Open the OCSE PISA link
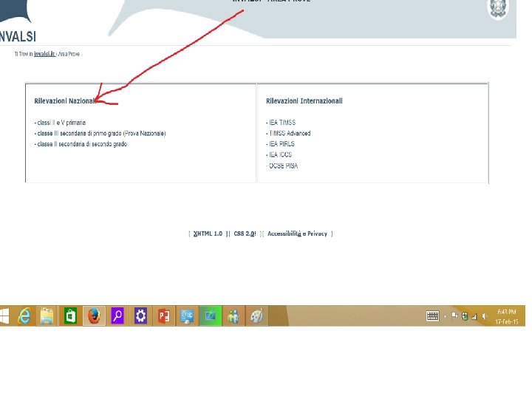The height and width of the screenshot is (399, 532). 282,166
